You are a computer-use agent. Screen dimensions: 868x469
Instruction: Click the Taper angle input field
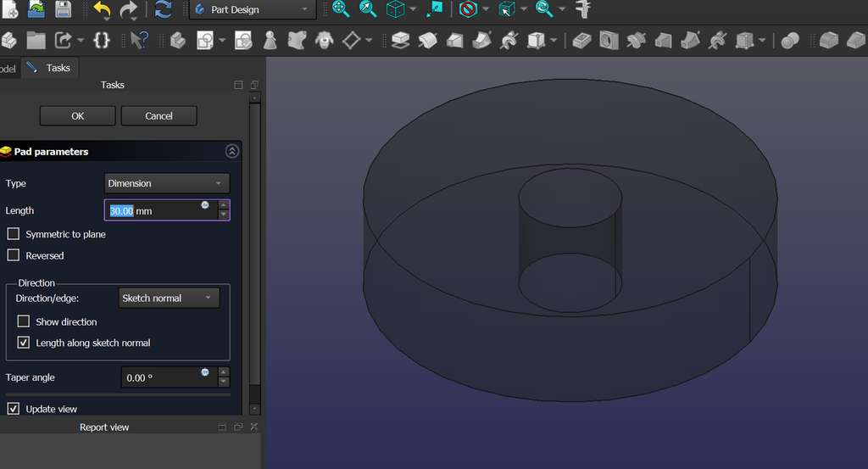(x=170, y=377)
